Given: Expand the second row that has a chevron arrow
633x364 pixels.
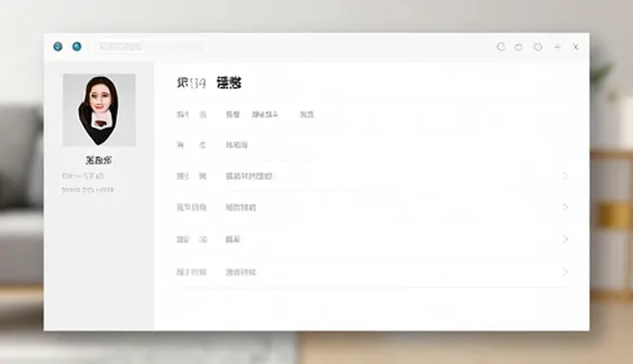Looking at the screenshot, I should 372,208.
